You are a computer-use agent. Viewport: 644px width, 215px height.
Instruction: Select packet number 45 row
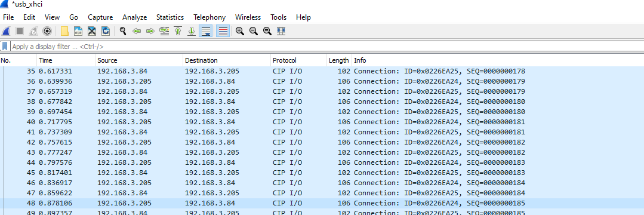pyautogui.click(x=322, y=172)
